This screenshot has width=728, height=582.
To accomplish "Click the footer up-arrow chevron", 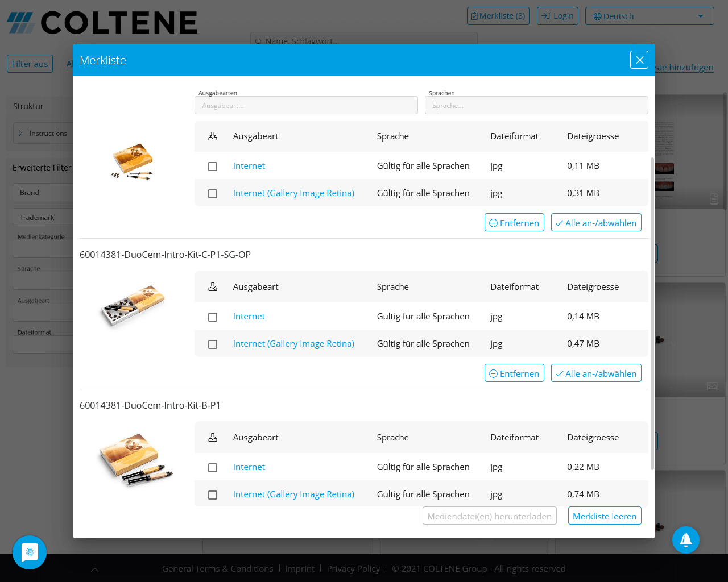I will pos(95,569).
